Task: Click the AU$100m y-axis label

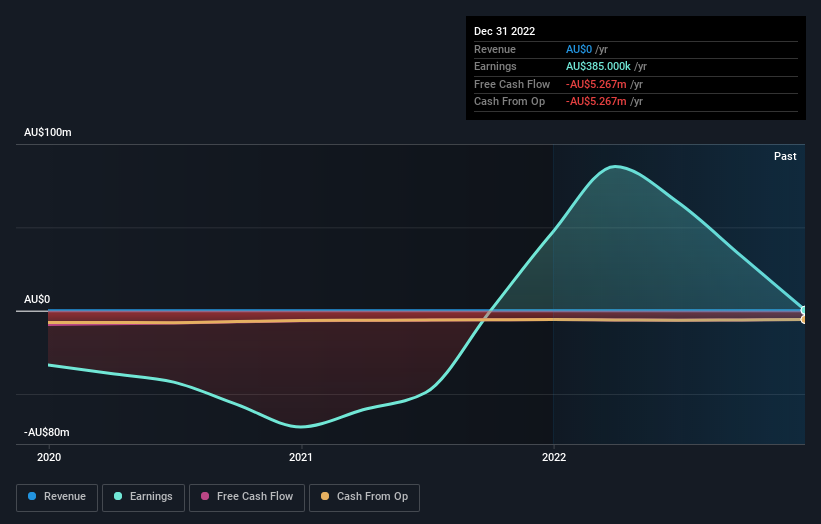Action: 48,132
